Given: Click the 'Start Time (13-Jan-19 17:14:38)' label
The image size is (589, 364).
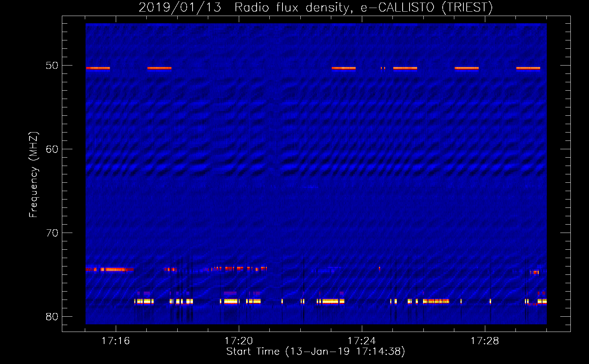Looking at the screenshot, I should (x=316, y=352).
